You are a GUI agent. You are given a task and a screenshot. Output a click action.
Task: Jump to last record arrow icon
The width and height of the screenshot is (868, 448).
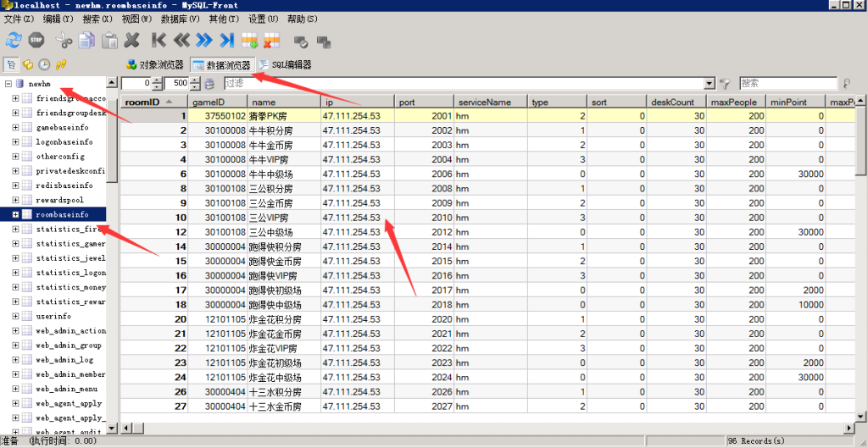tap(226, 40)
